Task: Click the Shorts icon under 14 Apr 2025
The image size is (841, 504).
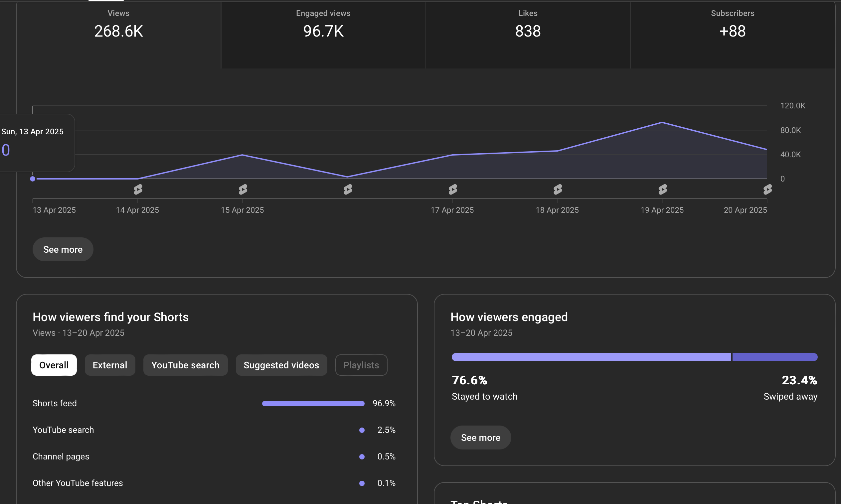Action: coord(138,189)
